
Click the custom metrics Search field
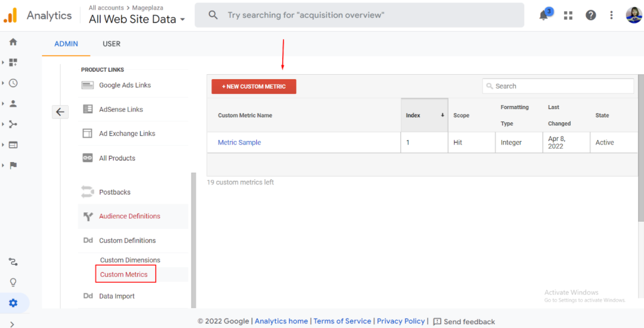pos(558,86)
